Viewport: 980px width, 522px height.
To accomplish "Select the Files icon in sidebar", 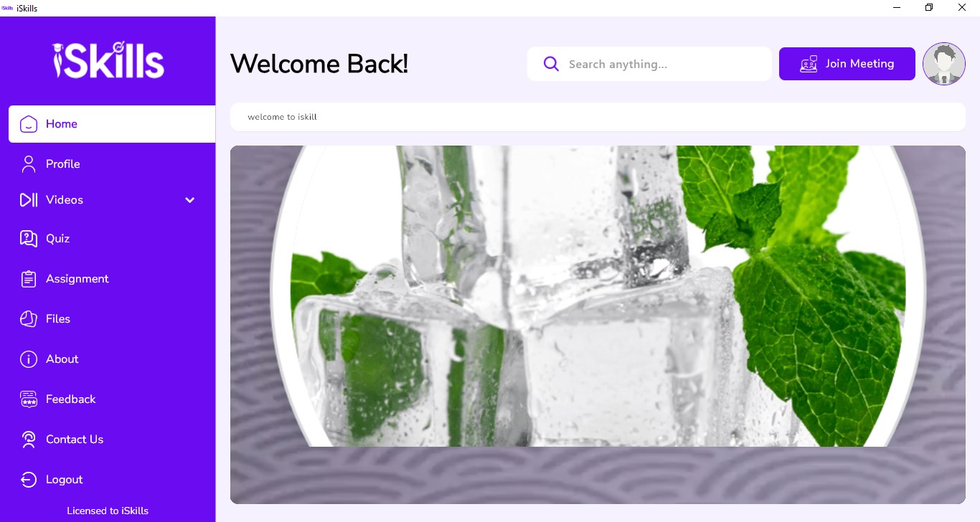I will tap(29, 319).
